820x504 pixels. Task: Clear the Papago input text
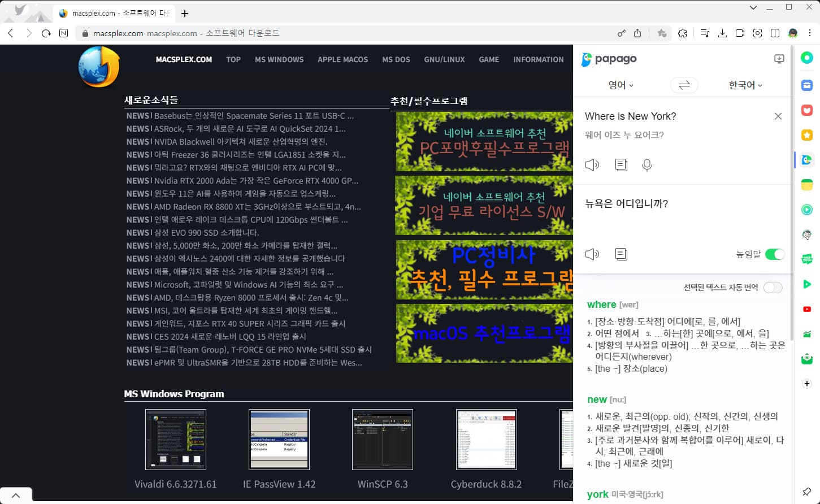pyautogui.click(x=778, y=116)
